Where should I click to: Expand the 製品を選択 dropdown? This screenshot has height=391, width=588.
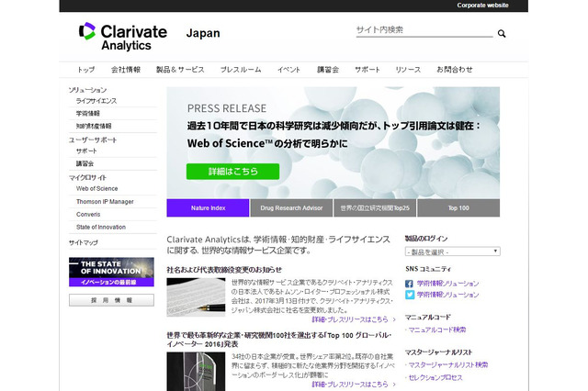pyautogui.click(x=453, y=251)
